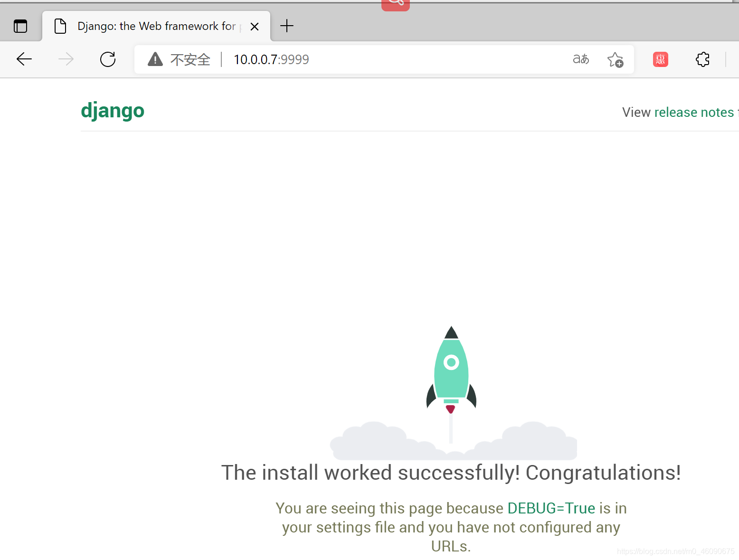Select the Django web framework tab

[x=156, y=26]
